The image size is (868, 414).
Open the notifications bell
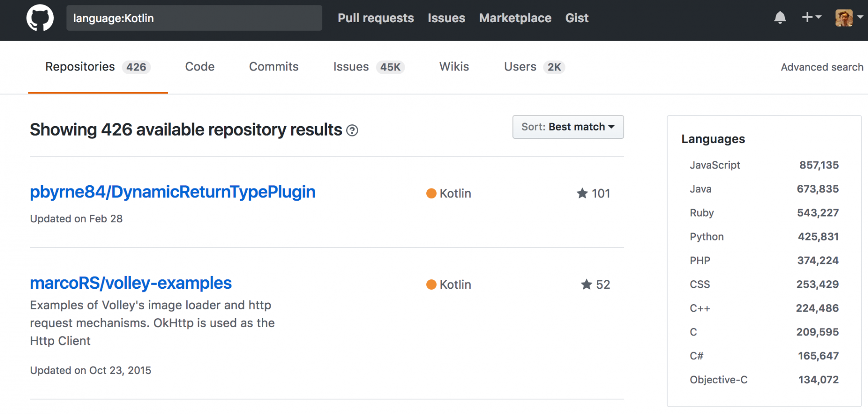(780, 18)
